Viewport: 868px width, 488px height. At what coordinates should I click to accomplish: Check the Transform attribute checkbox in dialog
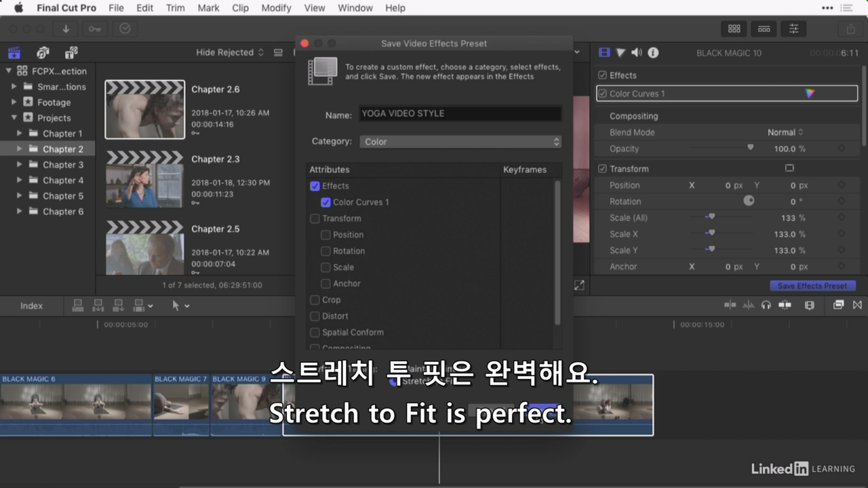[x=315, y=218]
